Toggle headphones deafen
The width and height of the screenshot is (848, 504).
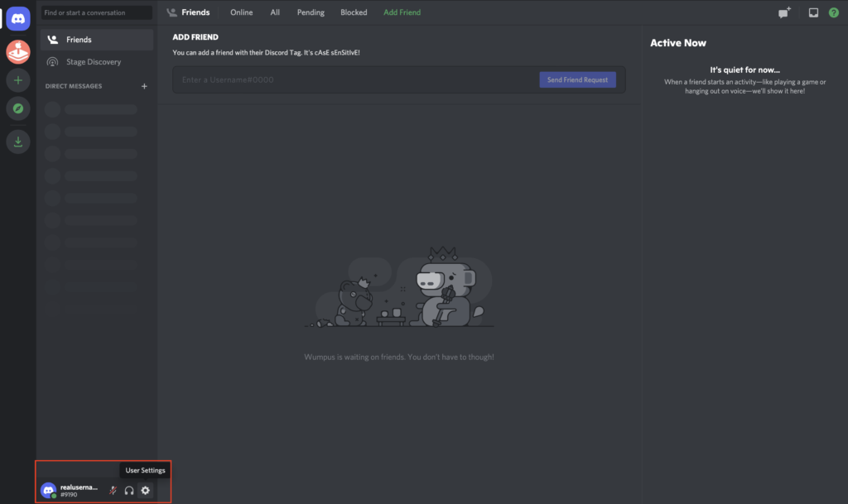click(129, 491)
